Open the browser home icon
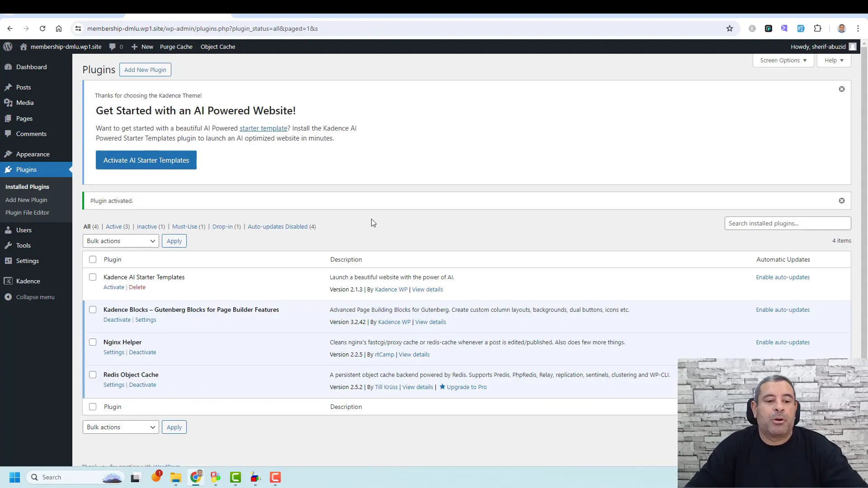The image size is (868, 488). tap(59, 28)
